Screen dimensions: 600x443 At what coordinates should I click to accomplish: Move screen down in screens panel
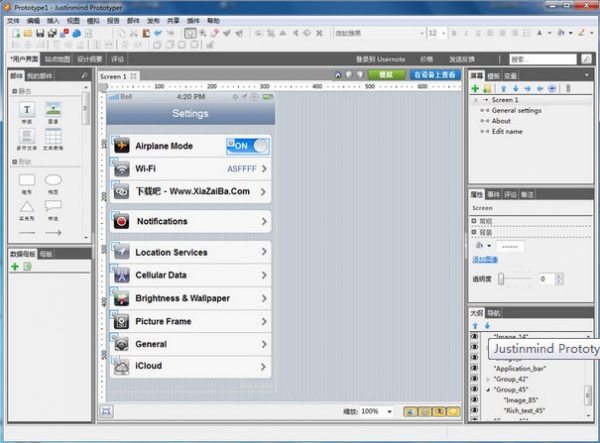(516, 89)
